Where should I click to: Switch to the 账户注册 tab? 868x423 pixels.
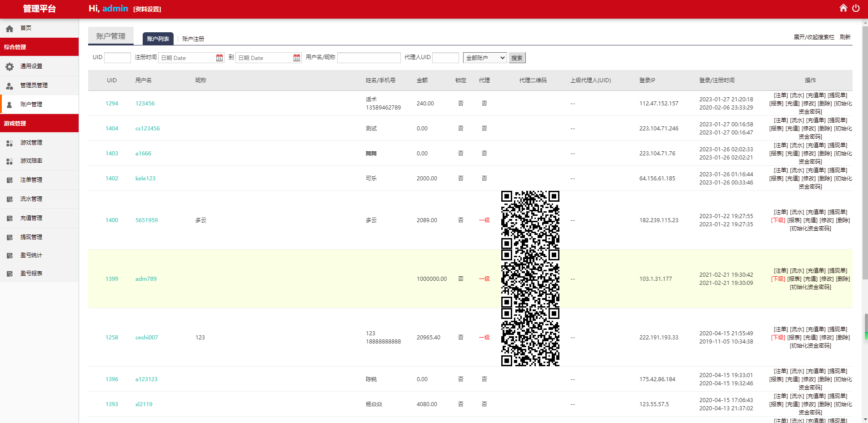click(193, 39)
